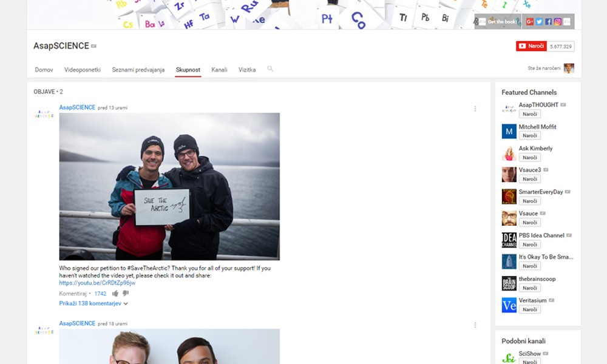Subscribe to SmarterEveryDay with Naroči

click(x=529, y=201)
